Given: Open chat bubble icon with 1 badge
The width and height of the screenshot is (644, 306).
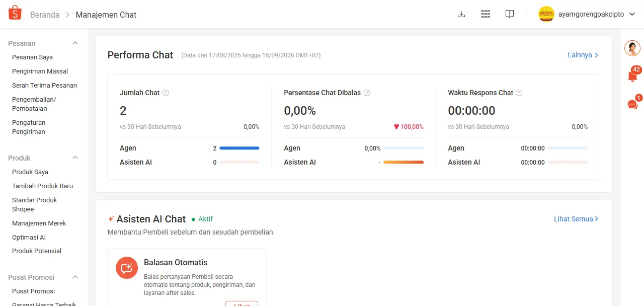Looking at the screenshot, I should coord(633,104).
